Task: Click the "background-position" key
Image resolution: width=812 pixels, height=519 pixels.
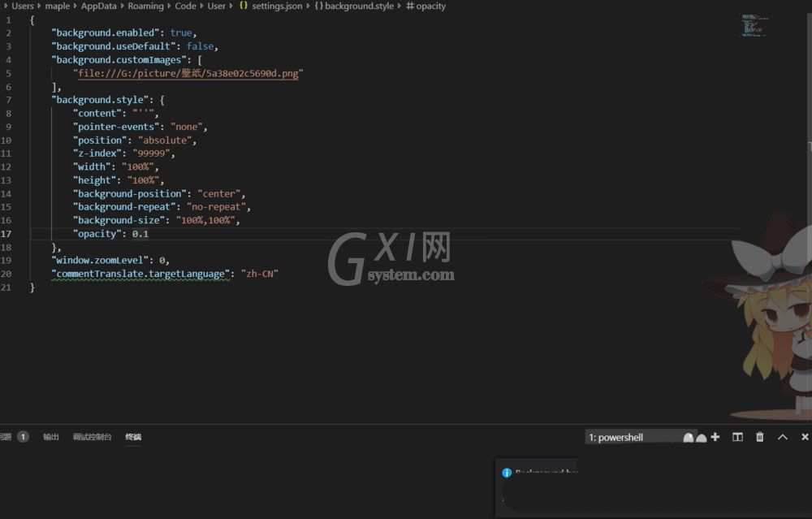Action: (129, 194)
